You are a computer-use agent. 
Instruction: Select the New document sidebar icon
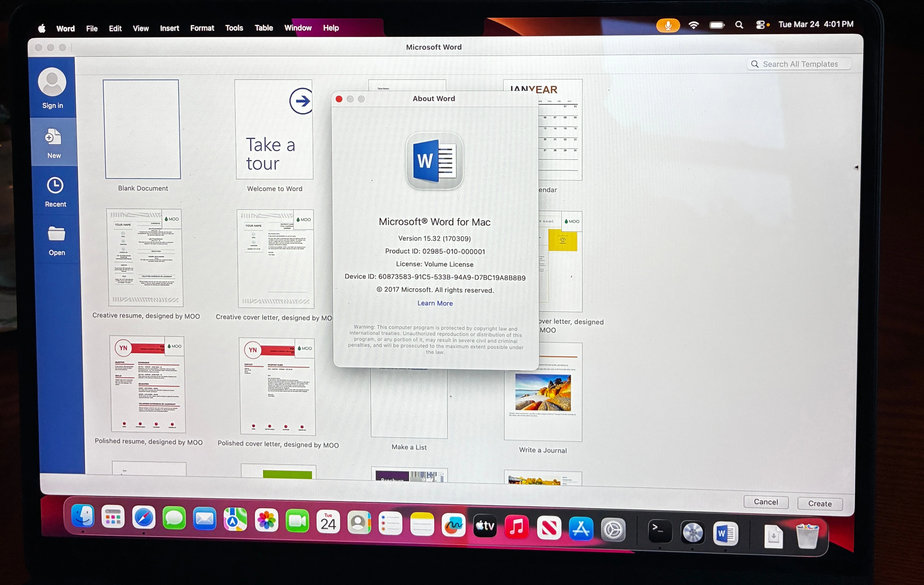[x=53, y=137]
